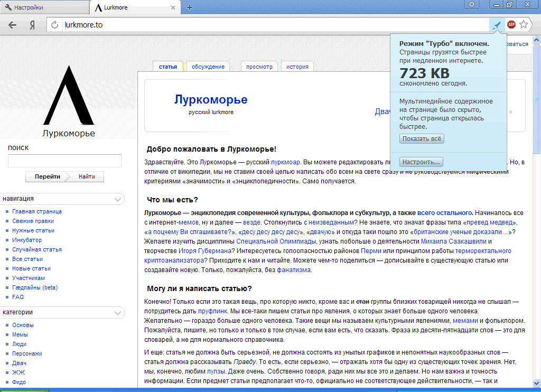The image size is (541, 392).
Task: Follow the фанатизма link
Action: point(294,270)
